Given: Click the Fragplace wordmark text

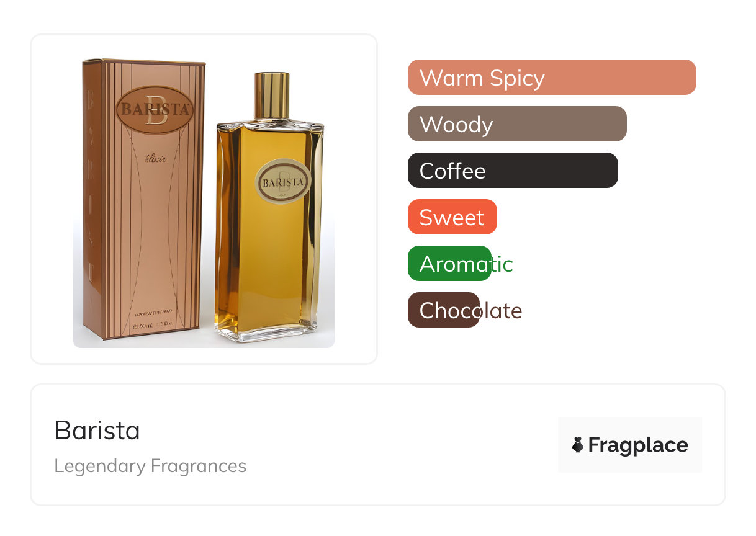Looking at the screenshot, I should click(638, 445).
